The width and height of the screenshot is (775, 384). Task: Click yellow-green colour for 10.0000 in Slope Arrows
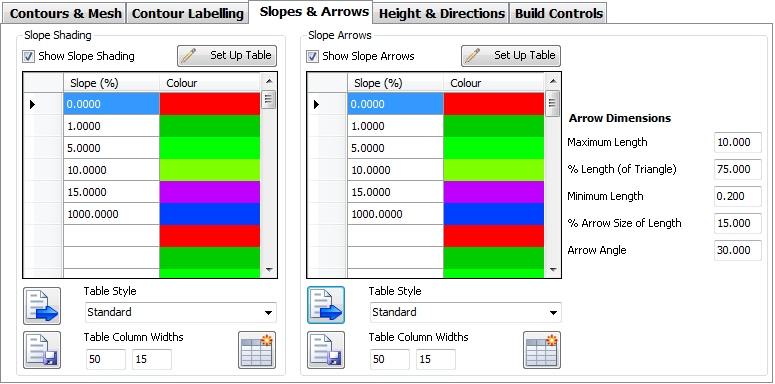pos(494,170)
